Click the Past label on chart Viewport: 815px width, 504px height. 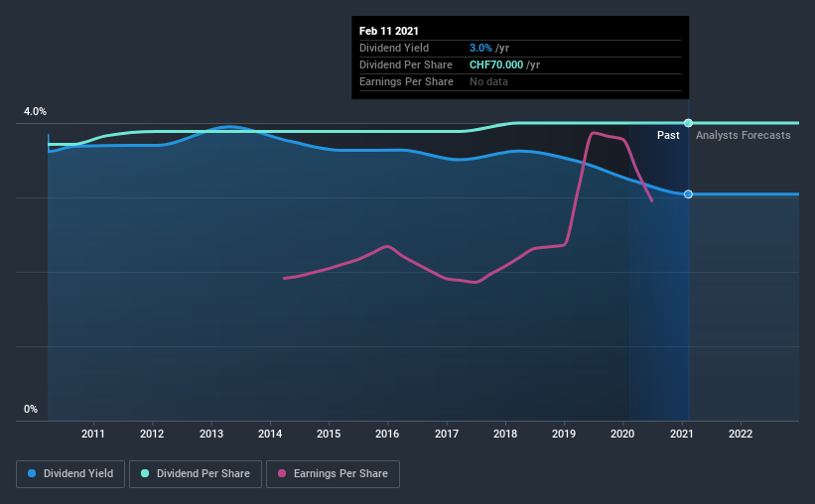point(668,135)
